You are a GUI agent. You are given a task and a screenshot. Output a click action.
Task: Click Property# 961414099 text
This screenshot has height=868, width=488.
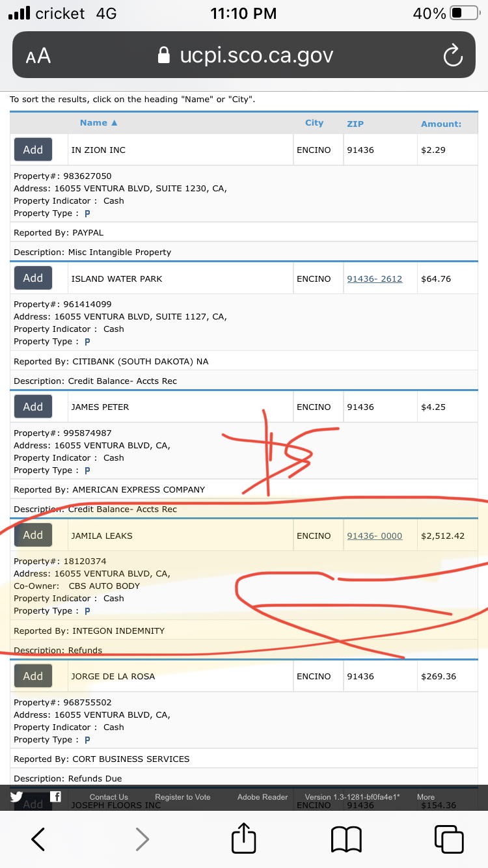(x=62, y=305)
